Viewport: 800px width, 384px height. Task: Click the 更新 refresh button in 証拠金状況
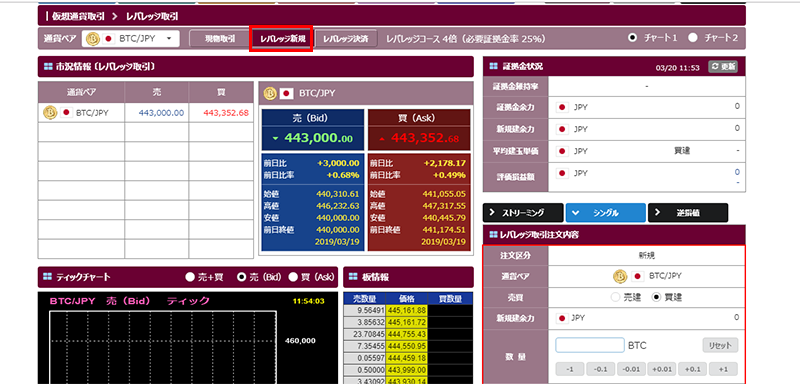tap(722, 67)
